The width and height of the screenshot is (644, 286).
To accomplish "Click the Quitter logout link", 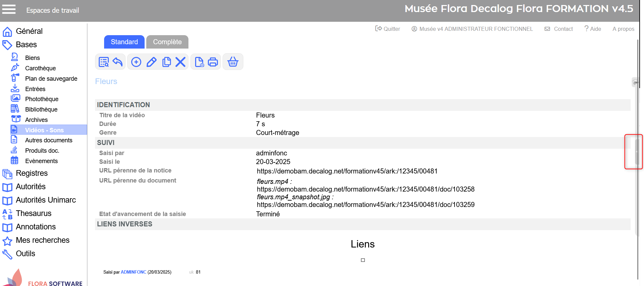I will tap(388, 29).
